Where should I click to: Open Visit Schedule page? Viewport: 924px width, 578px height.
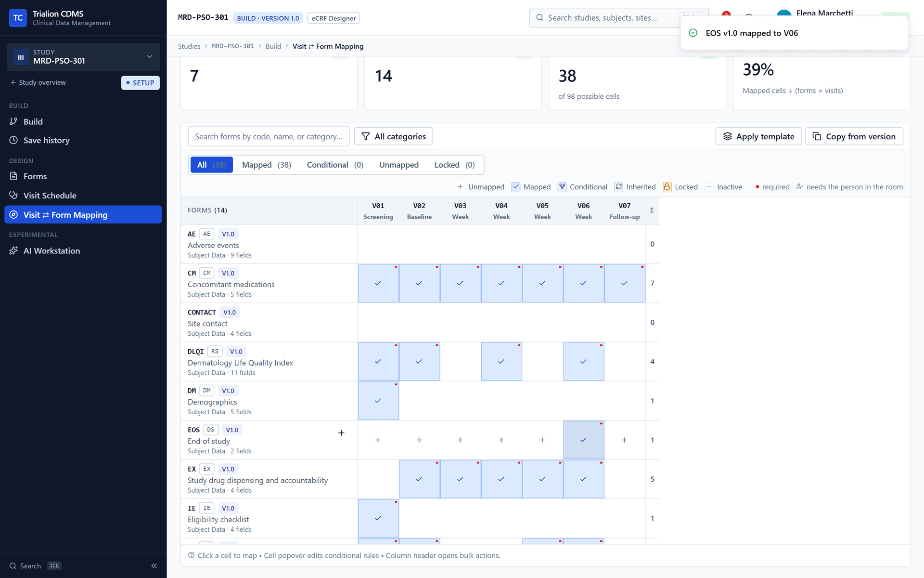point(83,195)
